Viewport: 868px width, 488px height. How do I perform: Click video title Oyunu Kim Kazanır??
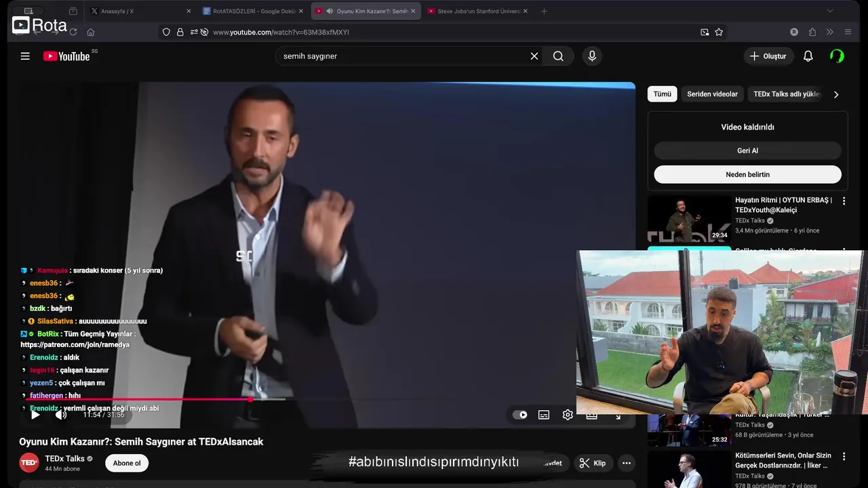pyautogui.click(x=141, y=441)
